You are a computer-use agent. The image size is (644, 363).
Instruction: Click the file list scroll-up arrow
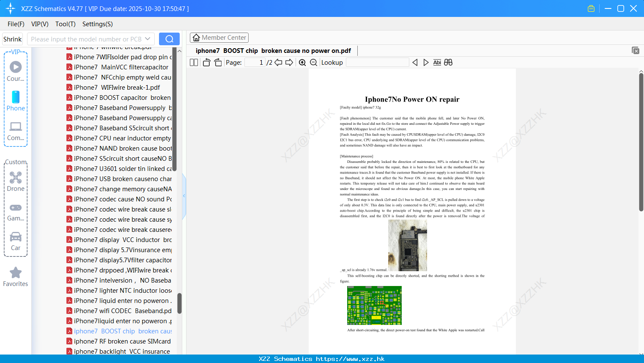(x=179, y=51)
